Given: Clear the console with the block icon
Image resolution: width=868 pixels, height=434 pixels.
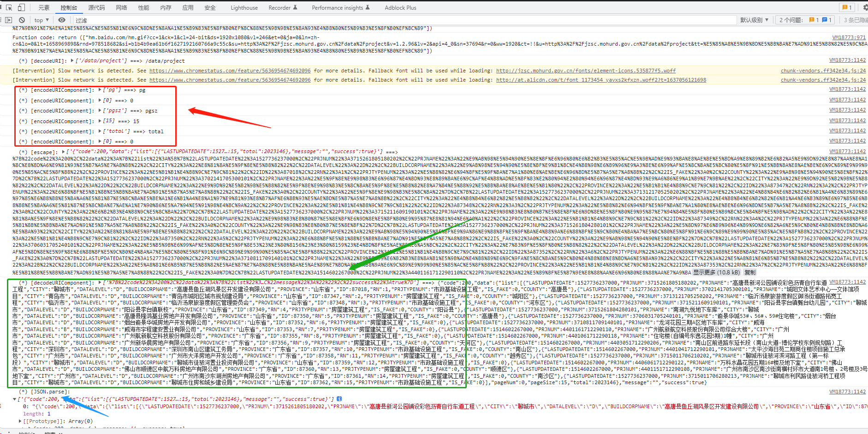Looking at the screenshot, I should click(22, 20).
